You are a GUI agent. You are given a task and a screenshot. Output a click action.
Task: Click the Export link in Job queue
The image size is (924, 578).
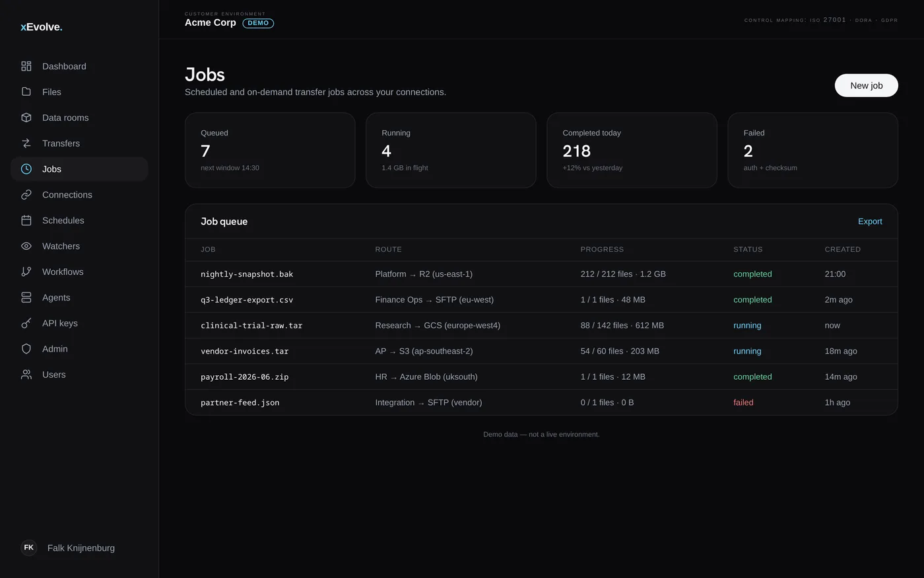pyautogui.click(x=870, y=221)
